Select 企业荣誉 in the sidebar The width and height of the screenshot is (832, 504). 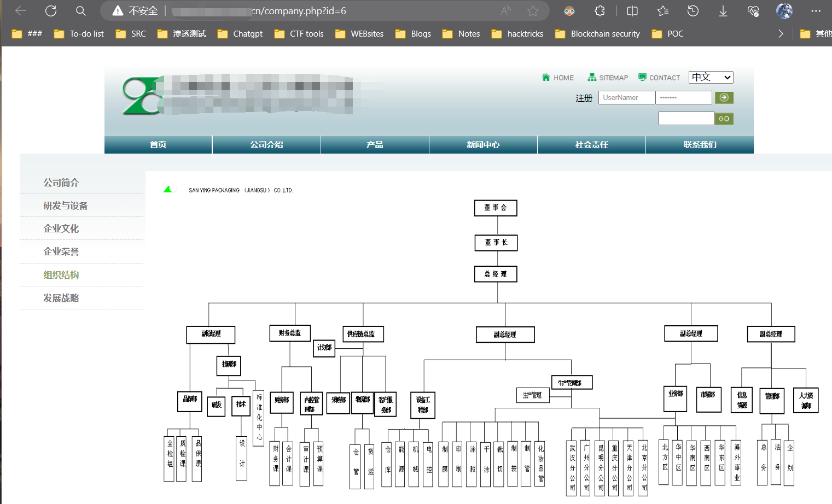click(x=61, y=251)
